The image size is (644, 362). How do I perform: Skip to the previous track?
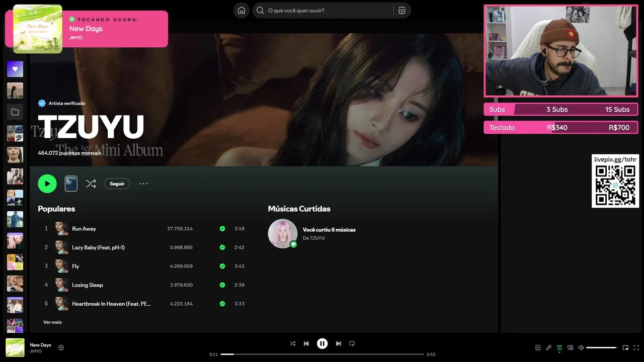coord(306,344)
